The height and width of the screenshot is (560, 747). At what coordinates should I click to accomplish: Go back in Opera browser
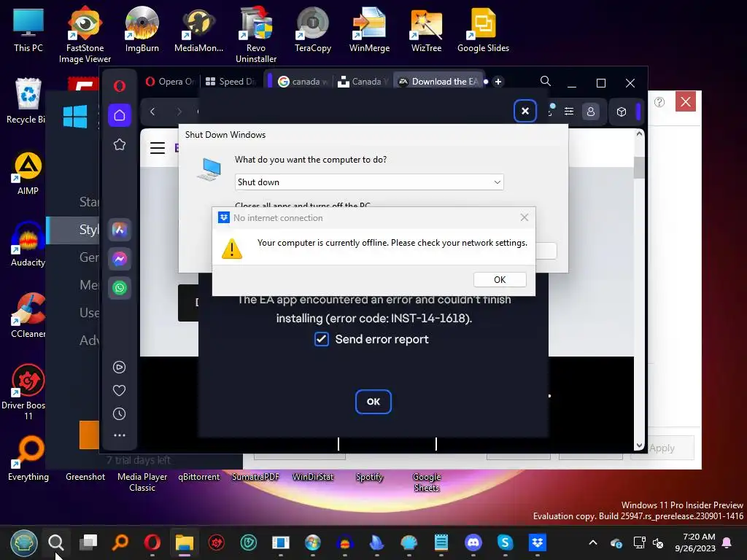click(152, 112)
